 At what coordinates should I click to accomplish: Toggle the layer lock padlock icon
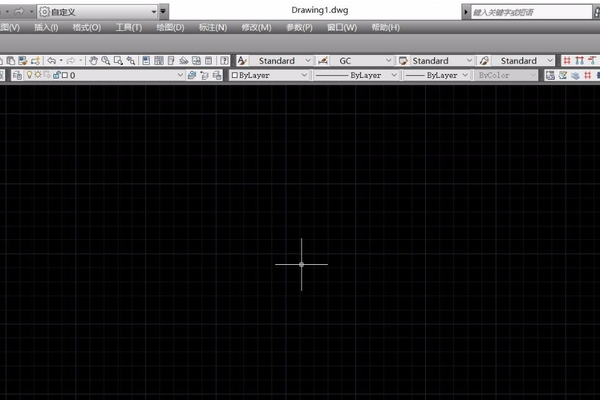55,75
